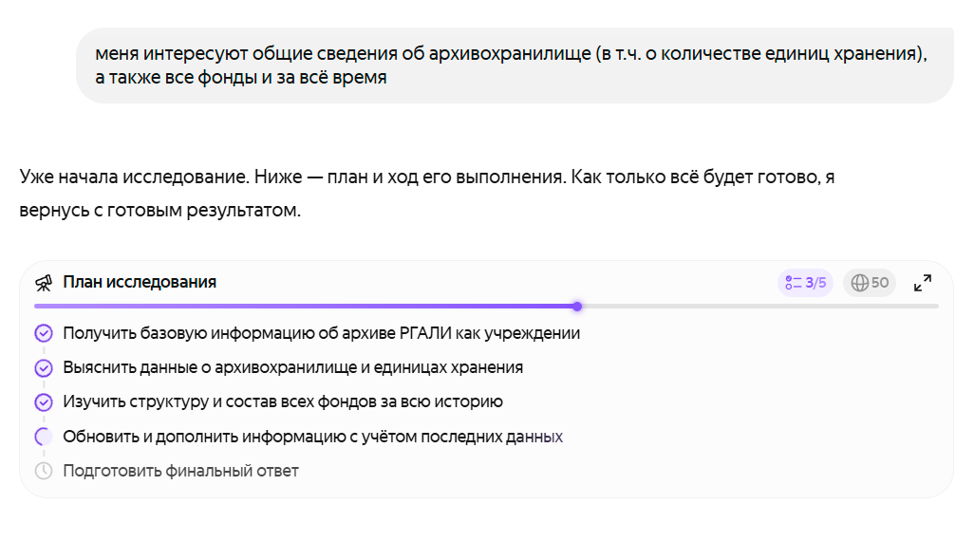Viewport: 974px width, 560px height.
Task: Select step Обновить и дополнить информацию
Action: point(312,437)
